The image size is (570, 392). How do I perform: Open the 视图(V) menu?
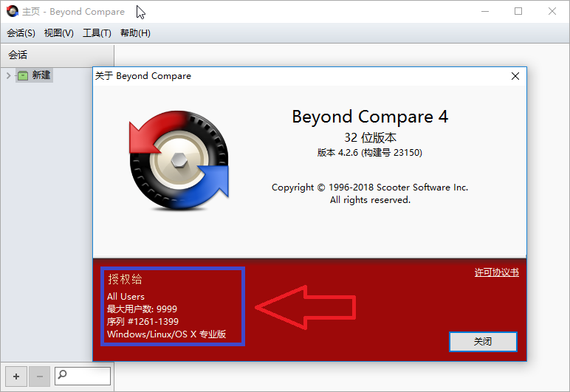[x=59, y=33]
